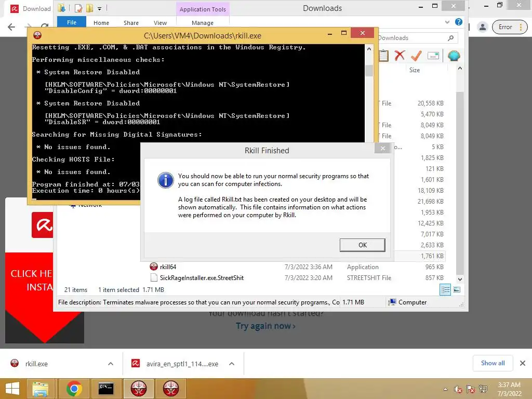
Task: Open the File tab in the Downloads explorer
Action: coord(72,22)
